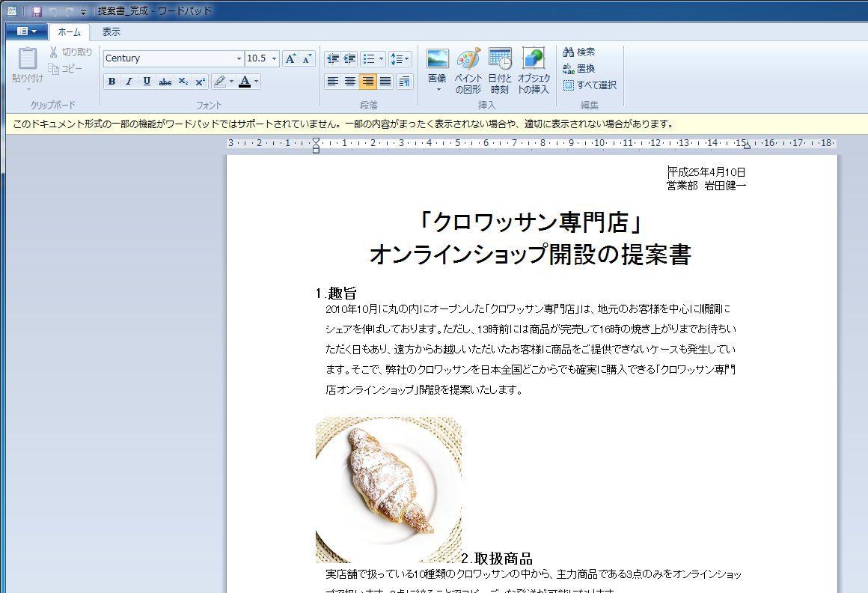This screenshot has width=868, height=593.
Task: Select justify text alignment
Action: pos(385,82)
